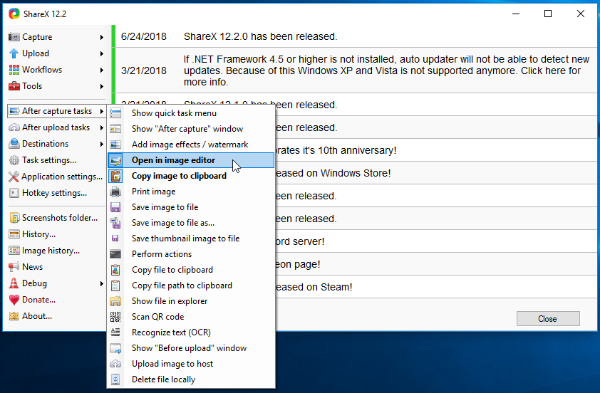Click the ShareX logo icon in title bar

coord(14,14)
